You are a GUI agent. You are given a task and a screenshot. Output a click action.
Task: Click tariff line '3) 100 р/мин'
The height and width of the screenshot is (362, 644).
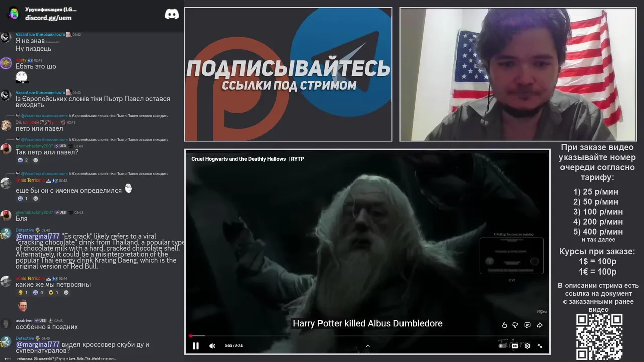pyautogui.click(x=598, y=212)
